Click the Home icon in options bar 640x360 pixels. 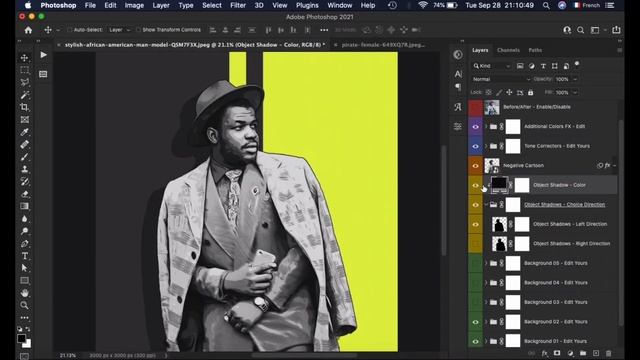tap(28, 30)
